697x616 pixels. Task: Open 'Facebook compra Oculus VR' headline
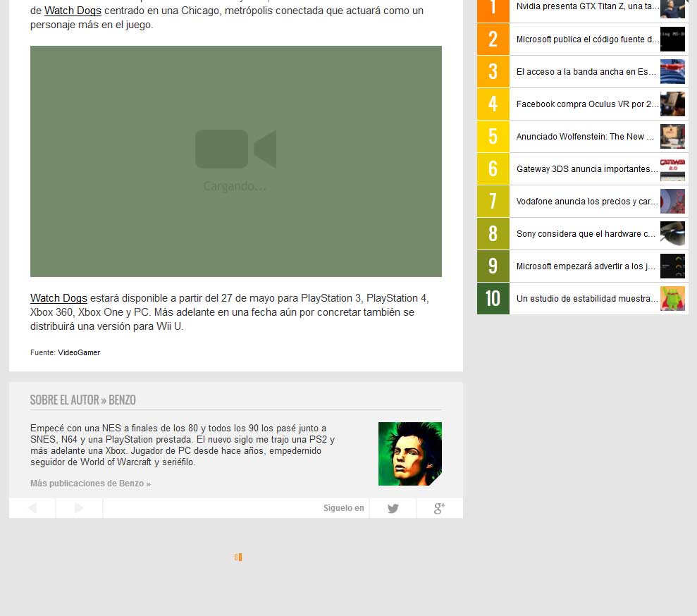[588, 104]
